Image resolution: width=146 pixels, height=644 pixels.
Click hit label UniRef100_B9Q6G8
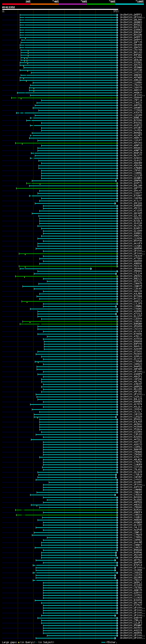coord(131,341)
